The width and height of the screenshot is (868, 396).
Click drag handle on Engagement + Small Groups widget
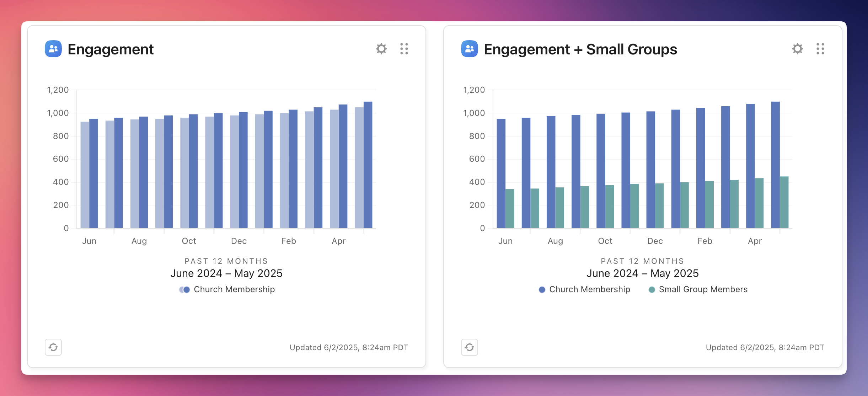click(x=820, y=49)
